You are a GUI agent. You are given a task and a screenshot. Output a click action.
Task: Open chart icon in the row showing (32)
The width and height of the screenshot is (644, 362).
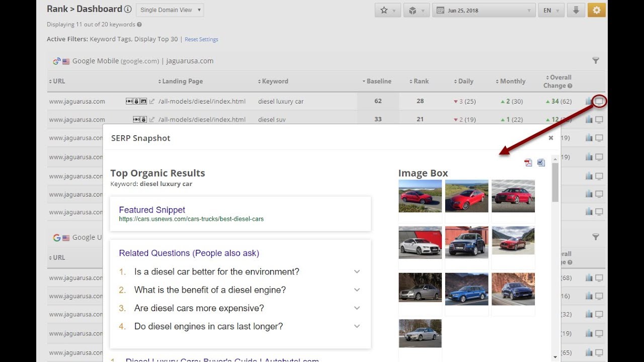[x=589, y=314]
